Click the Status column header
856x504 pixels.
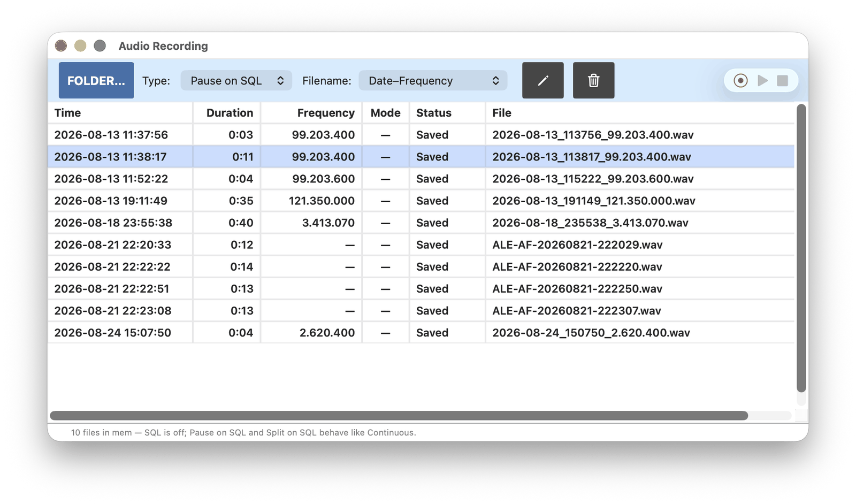click(447, 113)
